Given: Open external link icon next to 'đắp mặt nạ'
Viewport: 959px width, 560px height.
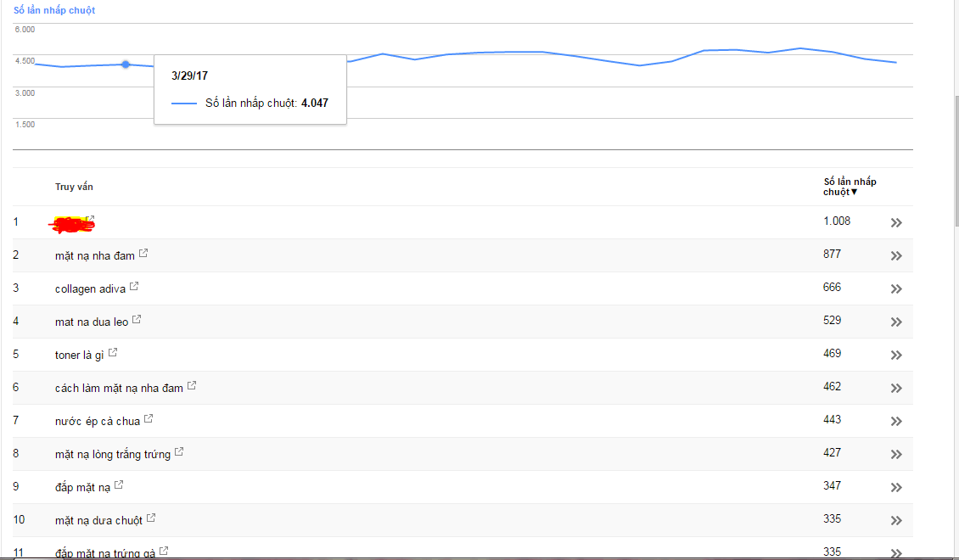Looking at the screenshot, I should (119, 485).
